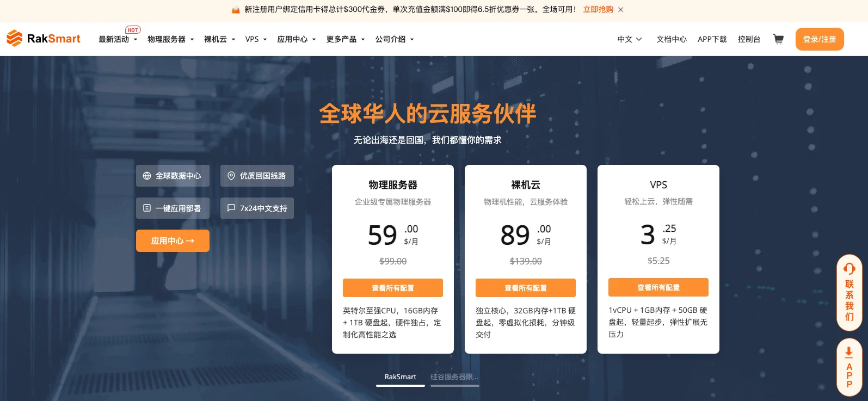Expand the 应用中心 navigation dropdown

(x=296, y=39)
